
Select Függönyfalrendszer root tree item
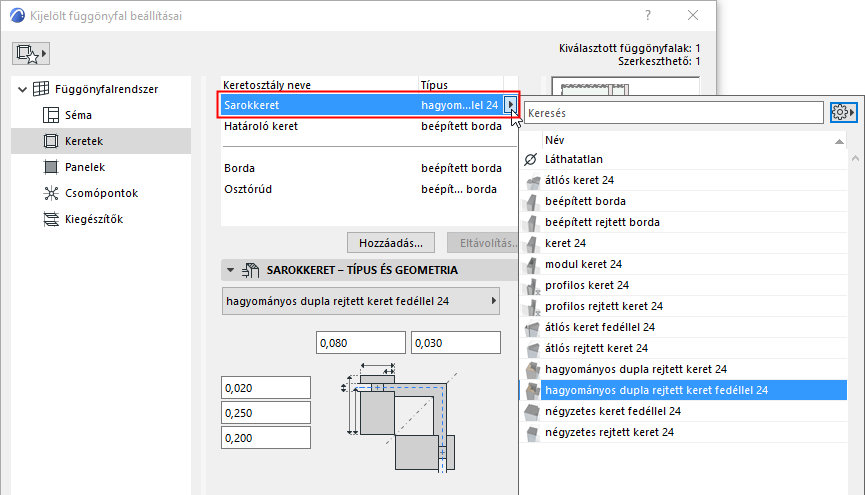point(106,89)
